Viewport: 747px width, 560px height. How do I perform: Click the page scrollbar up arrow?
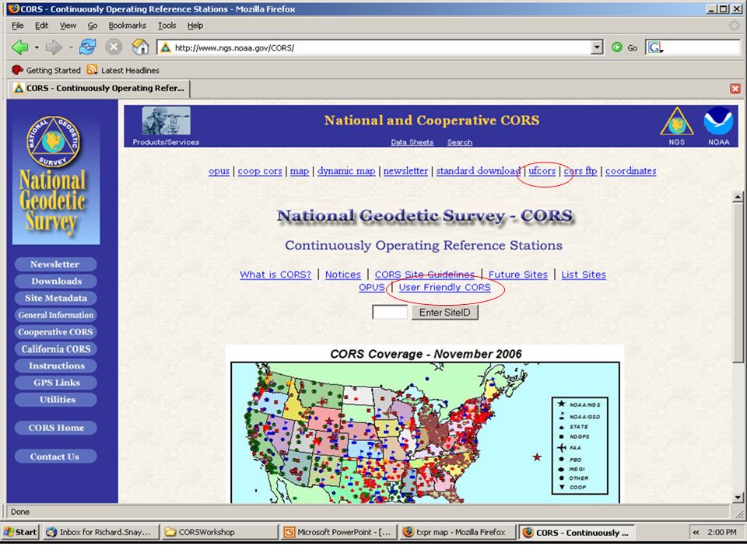tap(738, 197)
